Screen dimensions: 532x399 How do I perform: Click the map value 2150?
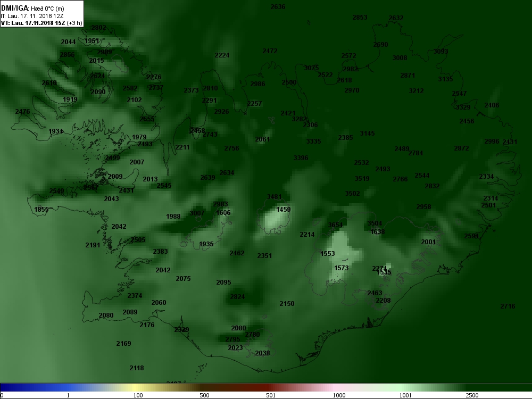(287, 304)
